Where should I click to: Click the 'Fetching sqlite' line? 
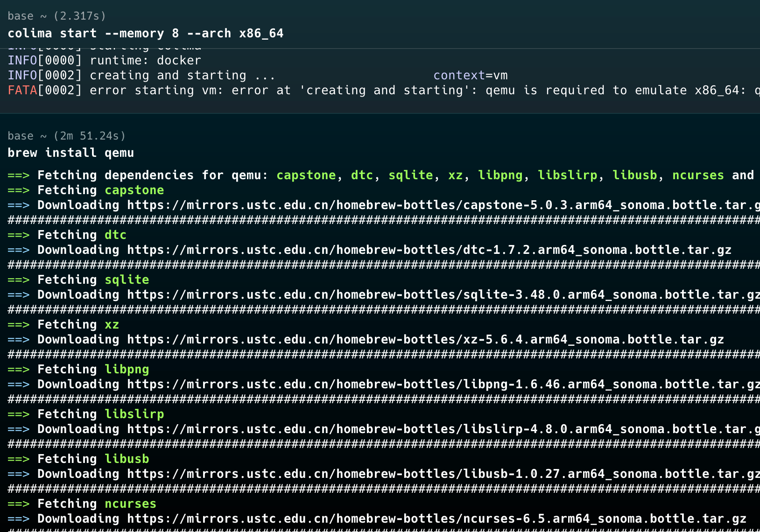pyautogui.click(x=78, y=280)
